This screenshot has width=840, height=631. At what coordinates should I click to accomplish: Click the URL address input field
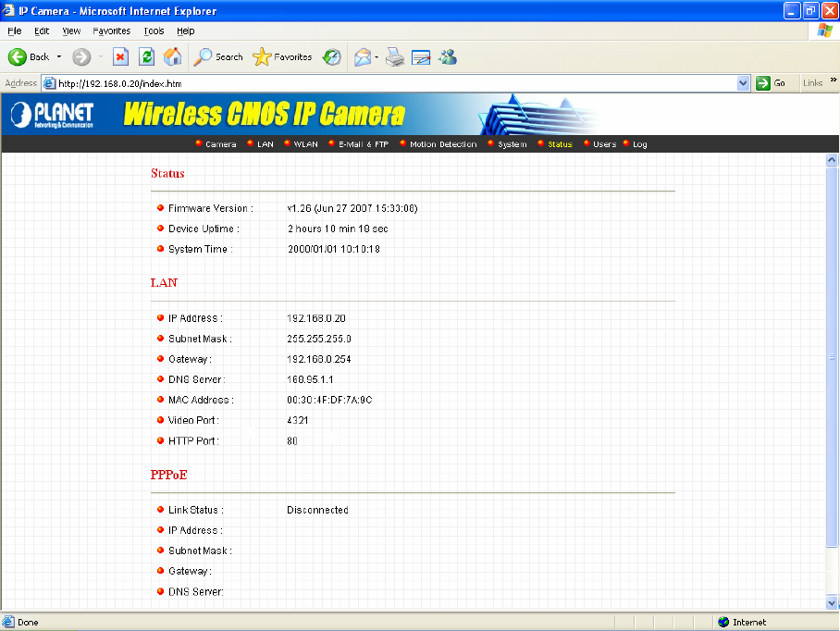(389, 83)
